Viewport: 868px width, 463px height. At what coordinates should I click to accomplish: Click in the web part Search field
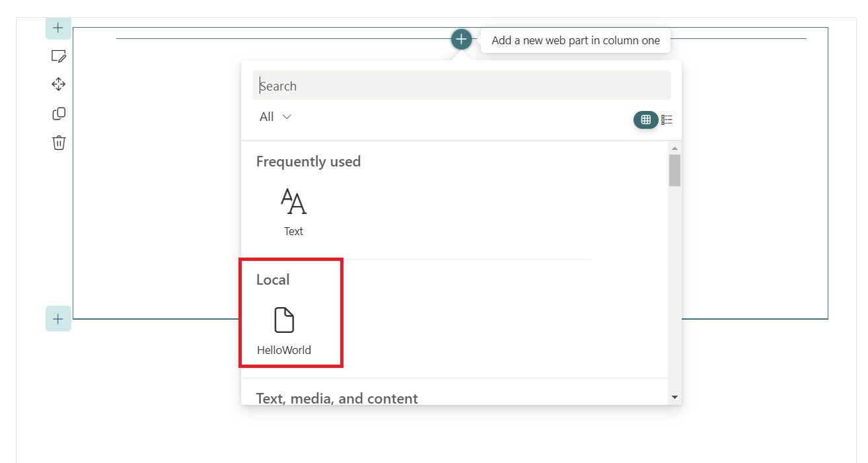461,86
